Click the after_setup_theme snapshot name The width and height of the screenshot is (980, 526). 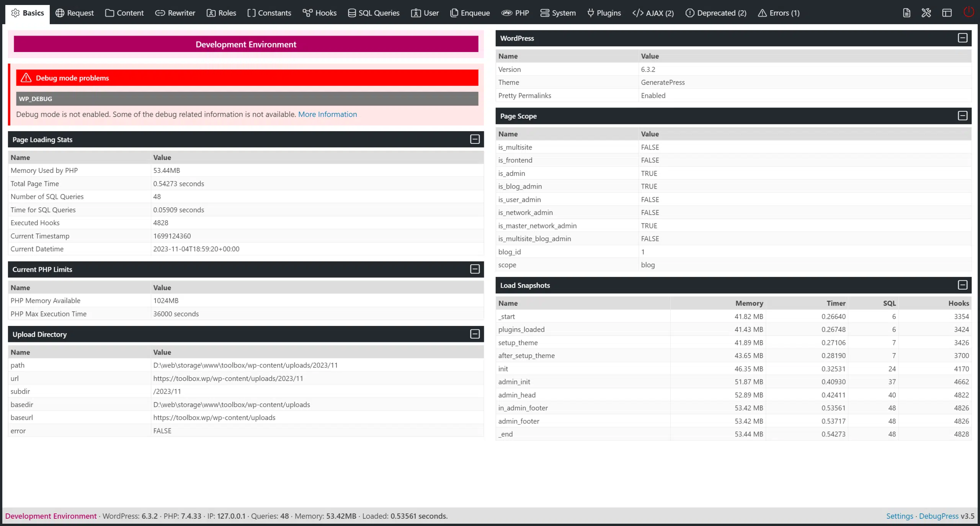coord(526,355)
